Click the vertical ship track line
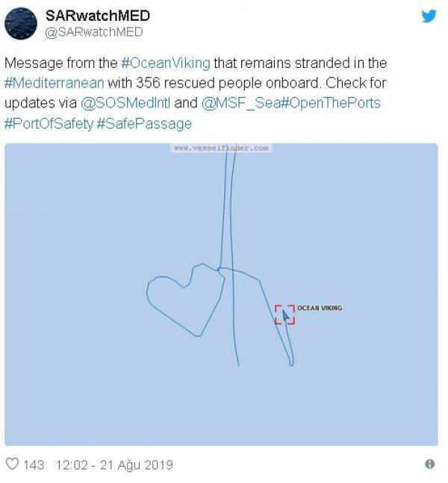This screenshot has height=483, width=448. pyautogui.click(x=232, y=224)
